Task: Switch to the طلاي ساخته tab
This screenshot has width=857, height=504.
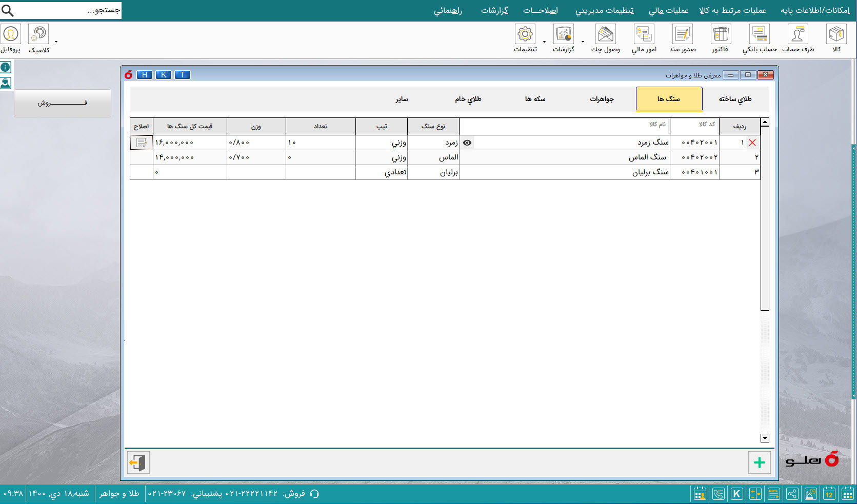Action: (735, 99)
